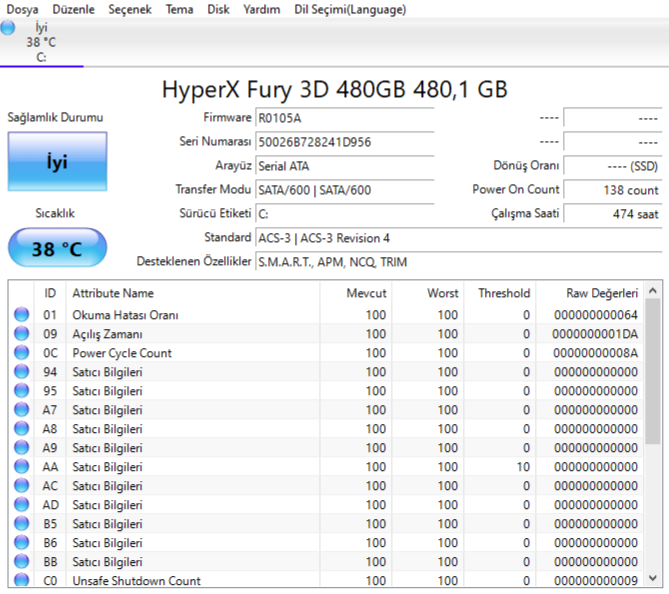Screen dimensions: 669x594
Task: Click the 38 °C temperature button
Action: [57, 249]
